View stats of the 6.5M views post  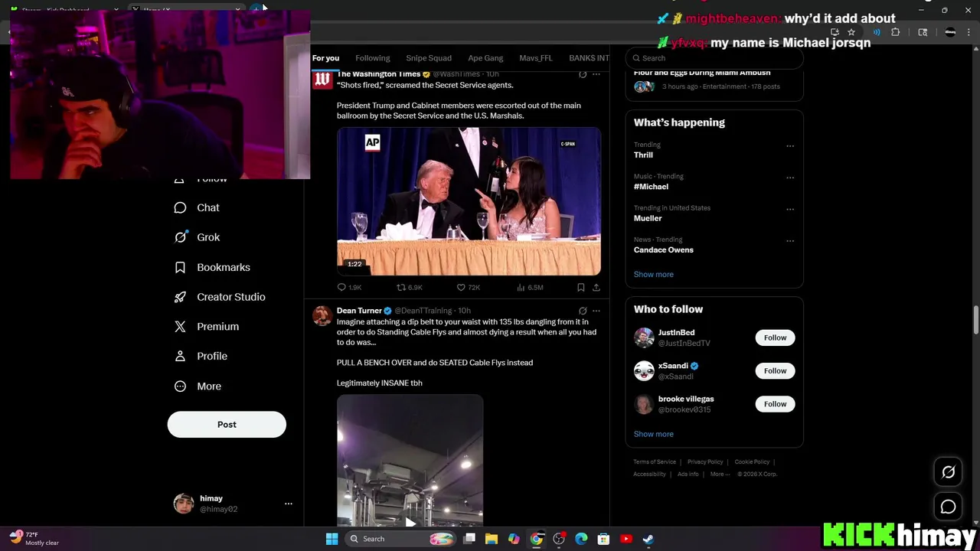coord(530,288)
